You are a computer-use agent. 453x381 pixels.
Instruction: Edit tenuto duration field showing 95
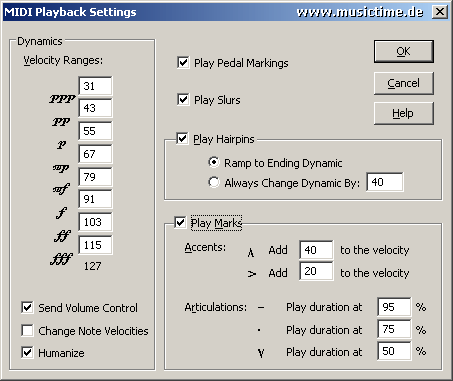click(x=394, y=307)
